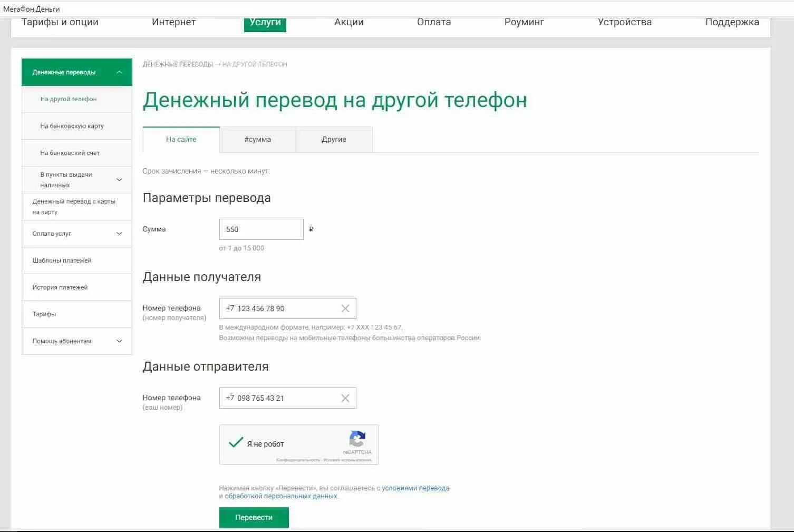794x532 pixels.
Task: Open the 'Оплата' navigation item
Action: (x=434, y=22)
